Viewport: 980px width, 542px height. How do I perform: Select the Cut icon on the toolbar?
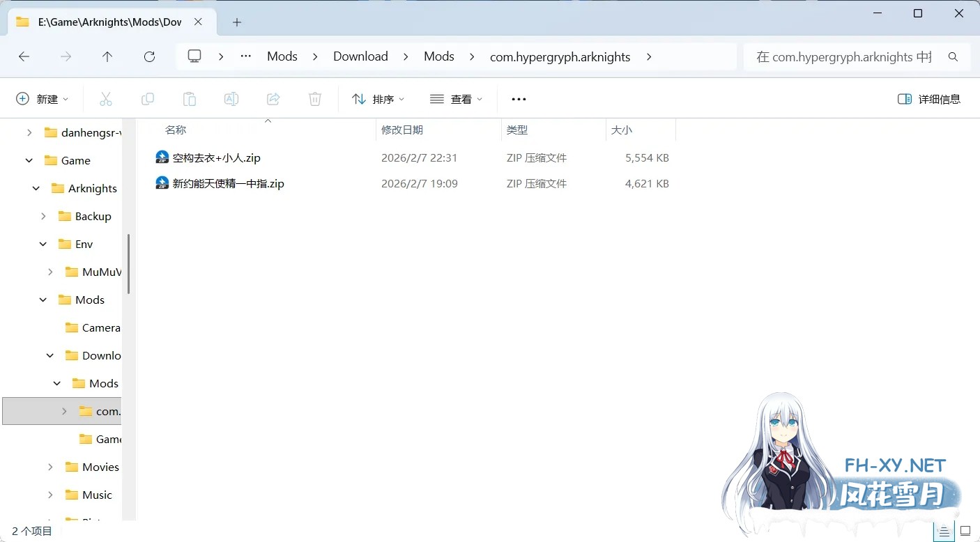pos(106,98)
